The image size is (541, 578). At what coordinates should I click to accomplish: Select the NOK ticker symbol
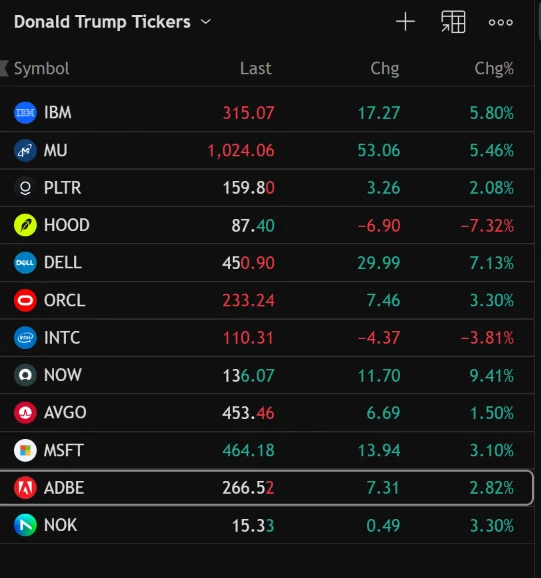[60, 525]
